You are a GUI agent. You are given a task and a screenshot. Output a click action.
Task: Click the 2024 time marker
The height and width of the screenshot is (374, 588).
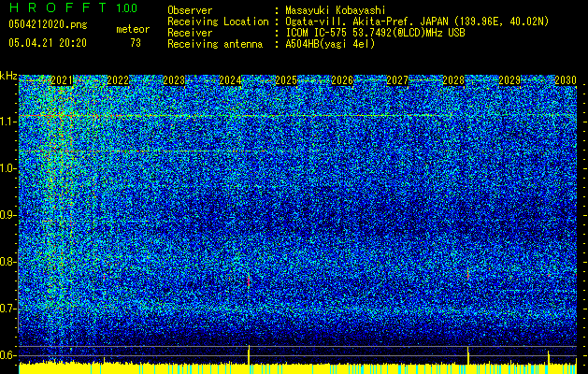coord(230,80)
